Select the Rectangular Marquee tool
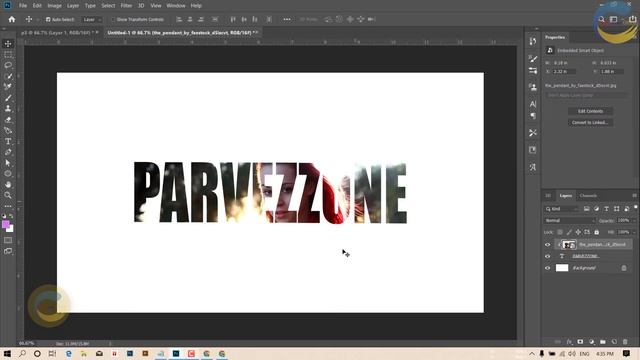This screenshot has height=360, width=640. point(8,55)
